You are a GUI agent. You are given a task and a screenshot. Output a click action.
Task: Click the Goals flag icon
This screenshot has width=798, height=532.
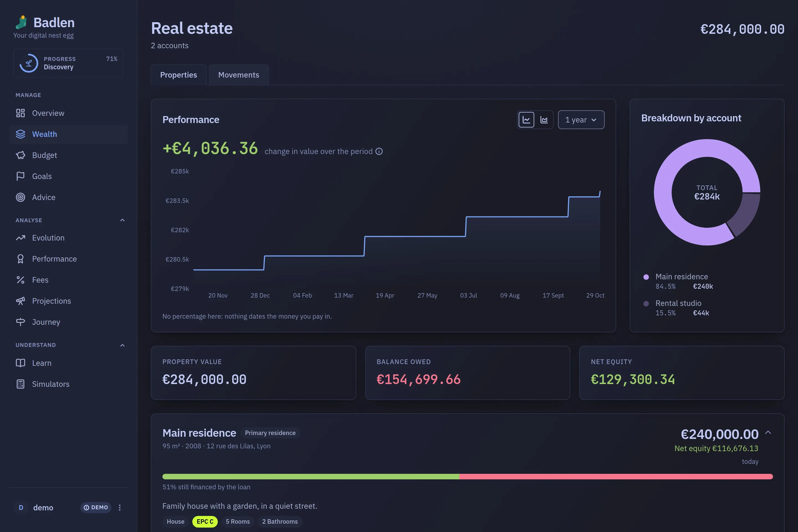click(20, 176)
